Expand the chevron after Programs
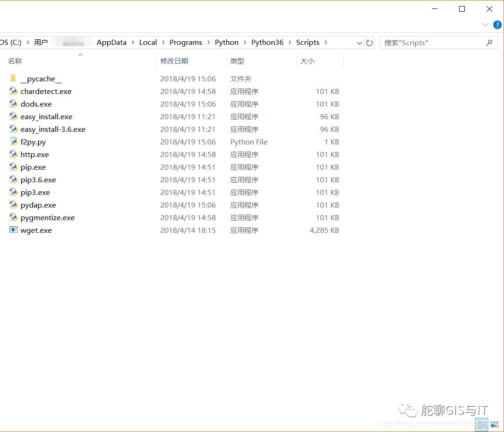Image resolution: width=504 pixels, height=432 pixels. pos(209,43)
